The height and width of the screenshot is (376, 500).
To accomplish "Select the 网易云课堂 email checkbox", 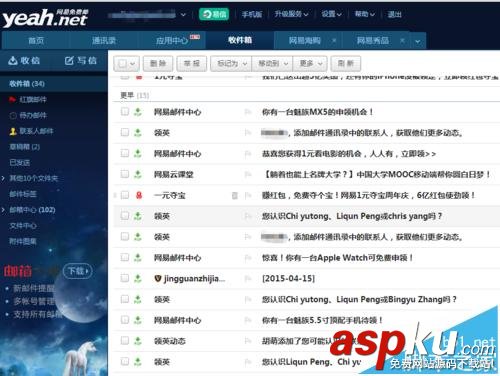I will (x=125, y=174).
